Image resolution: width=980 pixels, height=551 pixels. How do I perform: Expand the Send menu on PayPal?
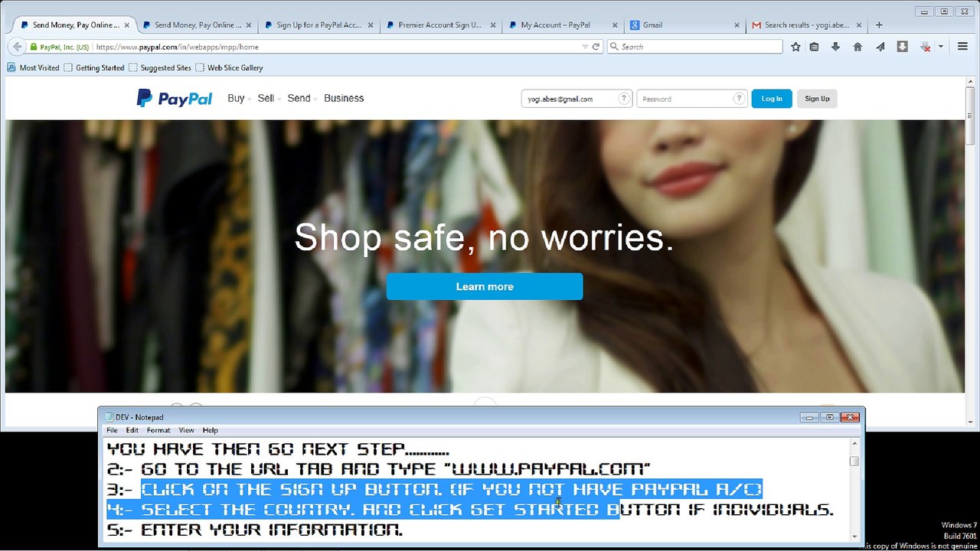(301, 98)
